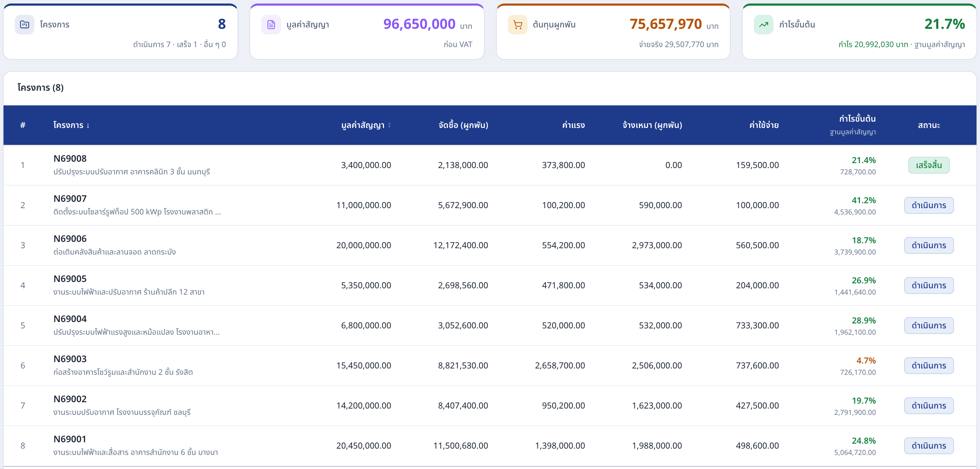This screenshot has height=469, width=980.
Task: Open project N69005
Action: coord(70,279)
